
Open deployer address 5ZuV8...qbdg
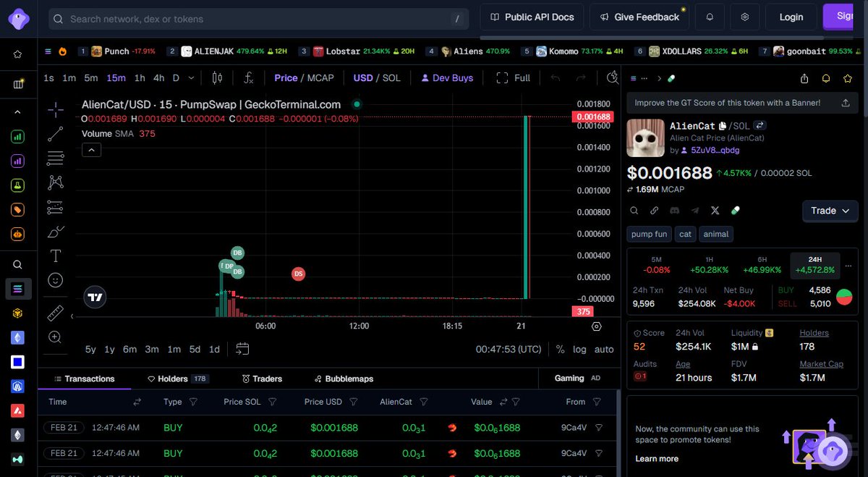pos(715,150)
